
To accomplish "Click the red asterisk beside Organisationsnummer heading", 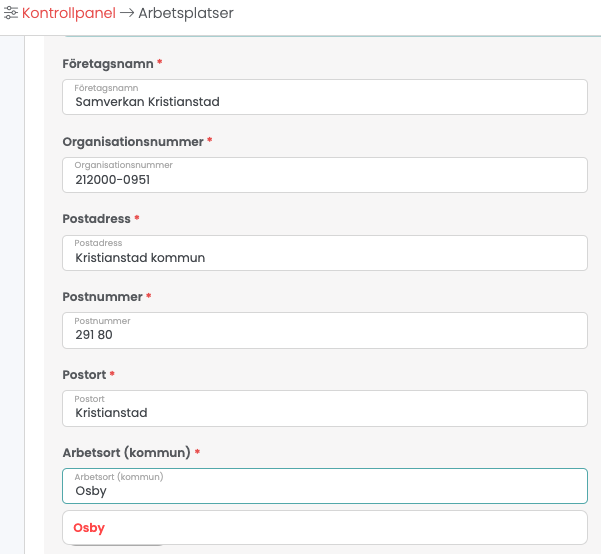I will (210, 140).
